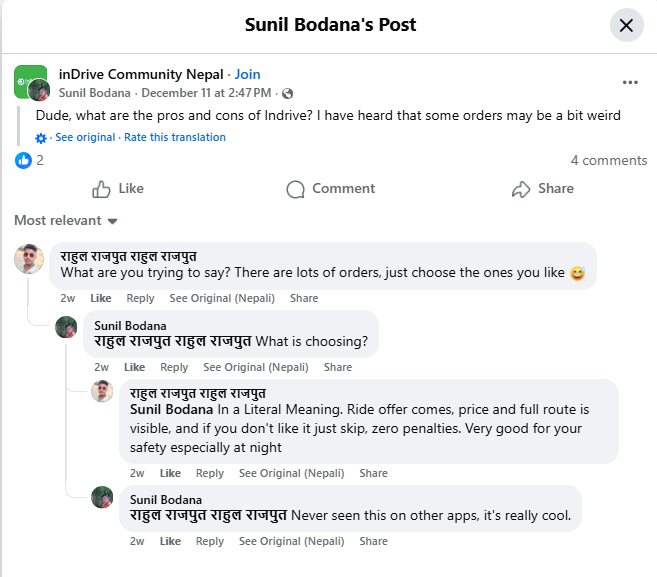Click the Share button on the post
The image size is (657, 577).
542,189
